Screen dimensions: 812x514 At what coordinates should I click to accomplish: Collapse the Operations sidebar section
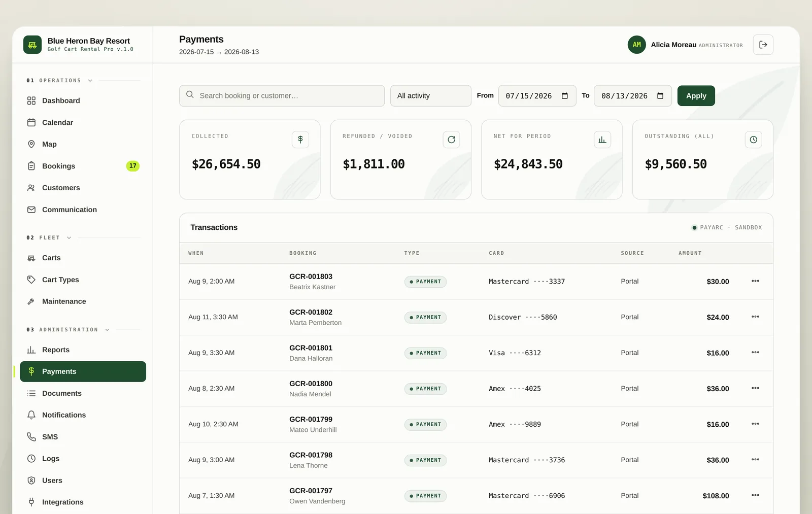coord(90,81)
